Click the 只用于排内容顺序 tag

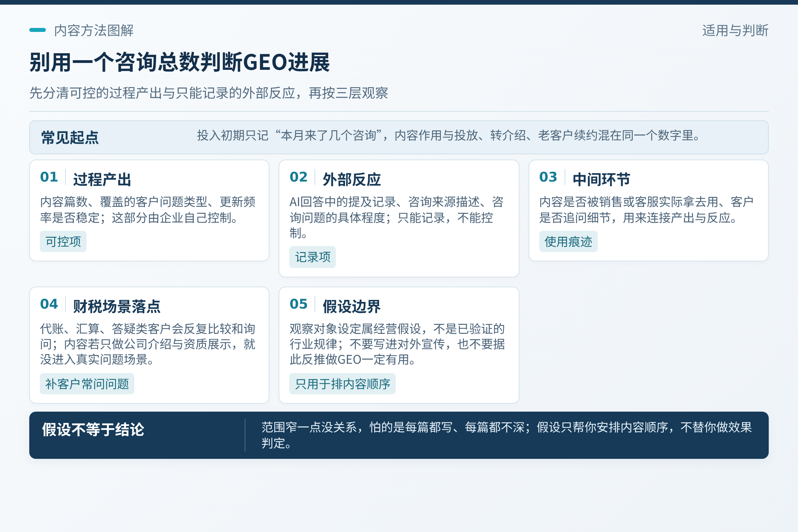tap(342, 384)
